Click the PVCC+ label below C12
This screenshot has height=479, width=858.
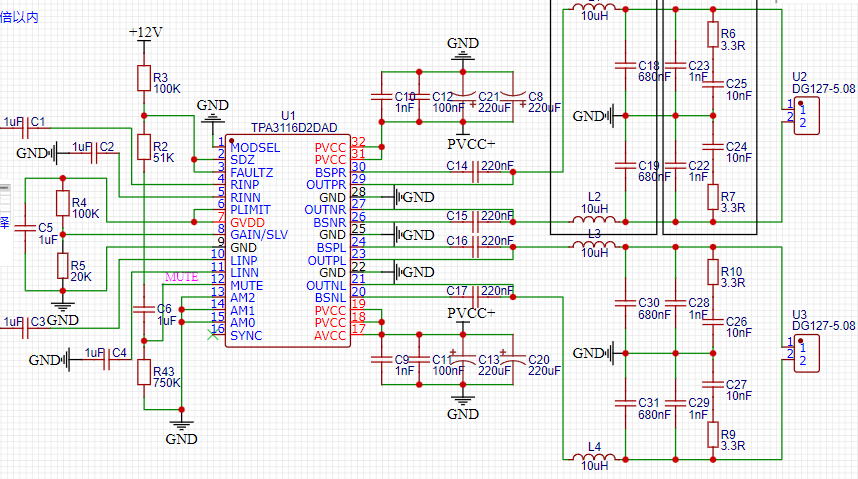click(x=471, y=145)
